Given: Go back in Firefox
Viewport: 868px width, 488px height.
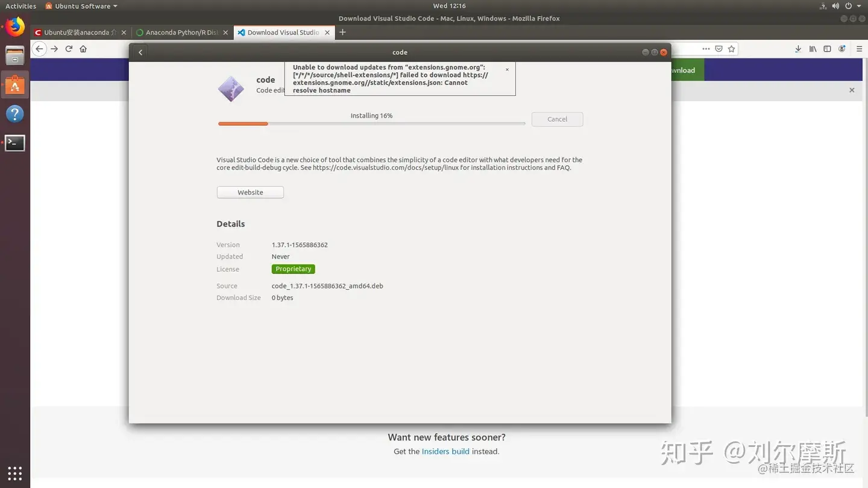Looking at the screenshot, I should (x=39, y=49).
